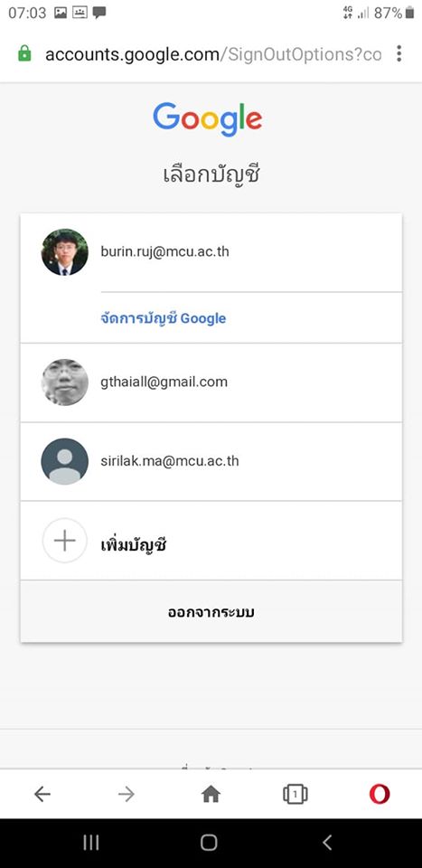Tap the browser forward arrow

127,795
